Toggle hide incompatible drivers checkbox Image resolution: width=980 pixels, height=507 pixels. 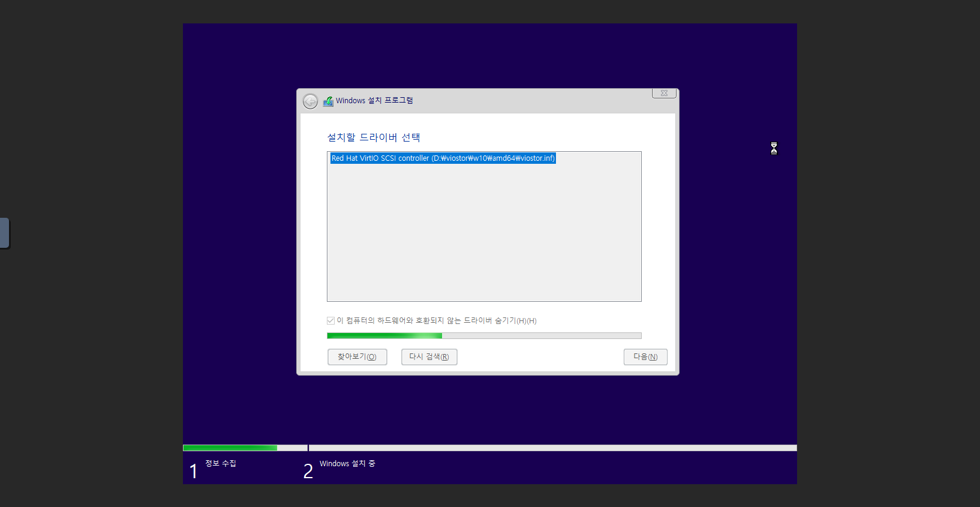[330, 321]
